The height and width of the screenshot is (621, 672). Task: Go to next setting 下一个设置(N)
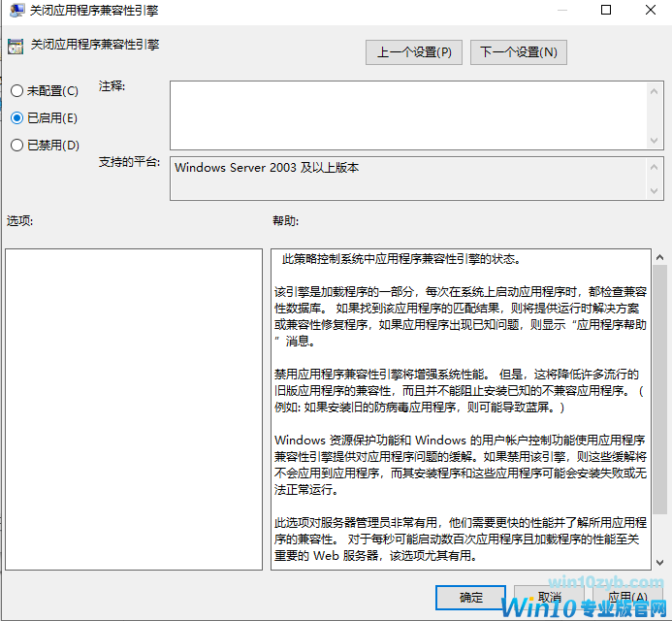tap(518, 52)
